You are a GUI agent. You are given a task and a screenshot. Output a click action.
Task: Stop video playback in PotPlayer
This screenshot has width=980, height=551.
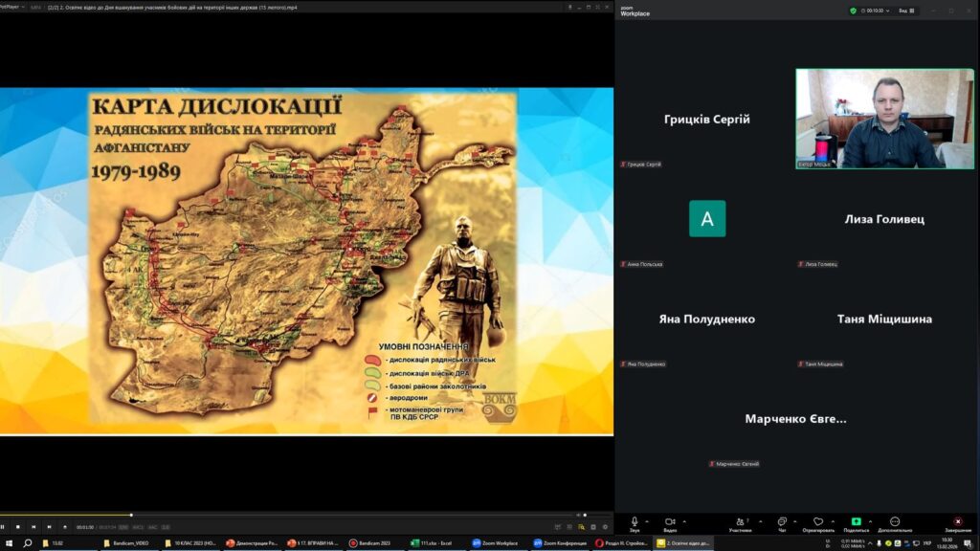(x=17, y=527)
